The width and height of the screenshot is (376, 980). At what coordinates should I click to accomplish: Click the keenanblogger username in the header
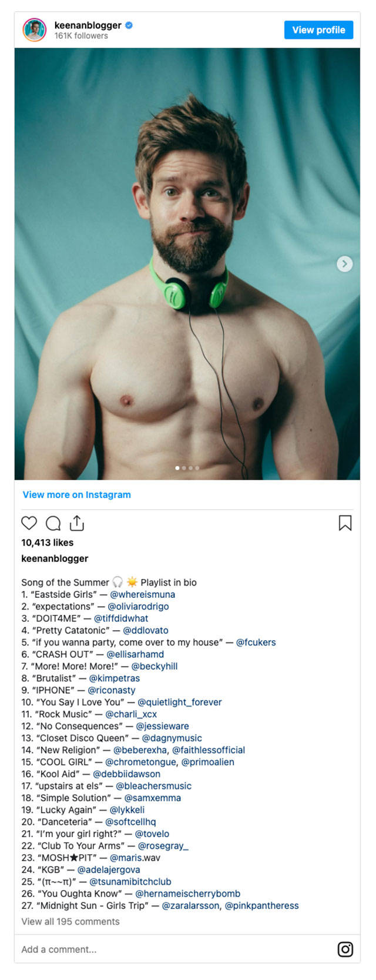88,25
